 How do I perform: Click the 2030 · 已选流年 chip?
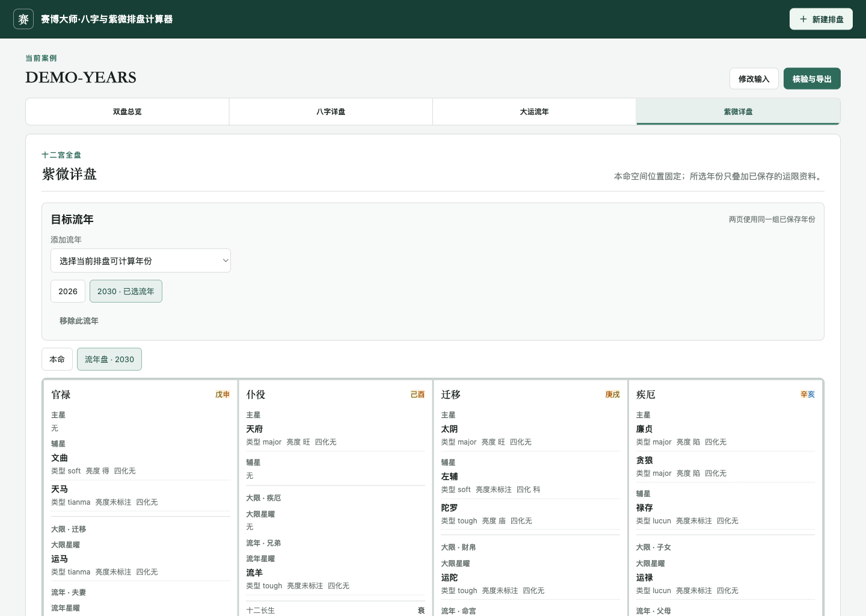click(126, 291)
